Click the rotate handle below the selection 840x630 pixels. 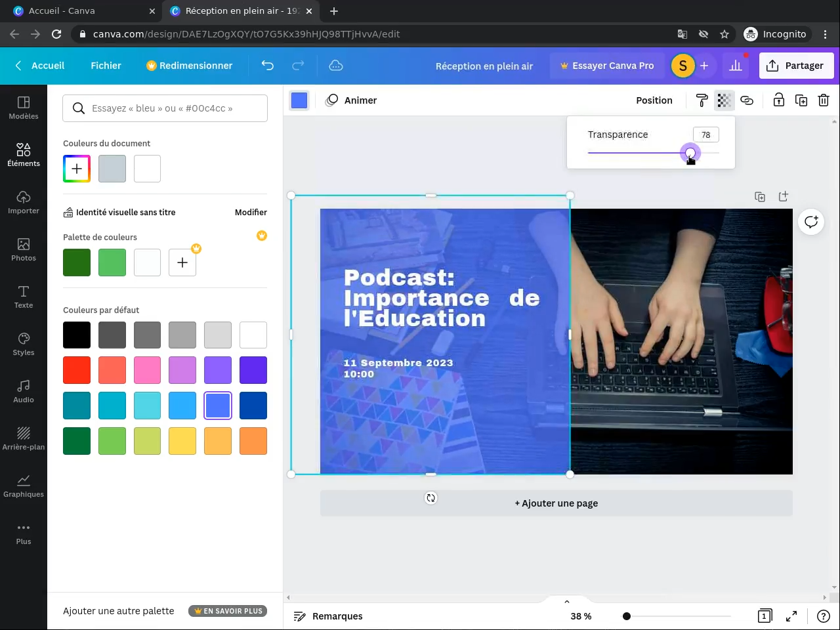[430, 498]
